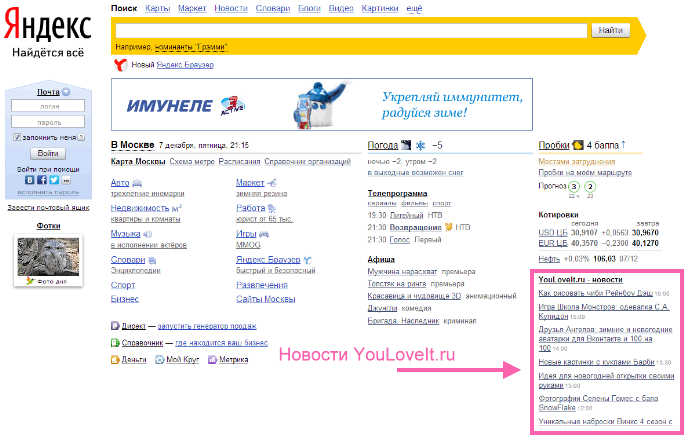Open the Спорт link
Viewport: 685px width, 436px height.
[x=123, y=285]
